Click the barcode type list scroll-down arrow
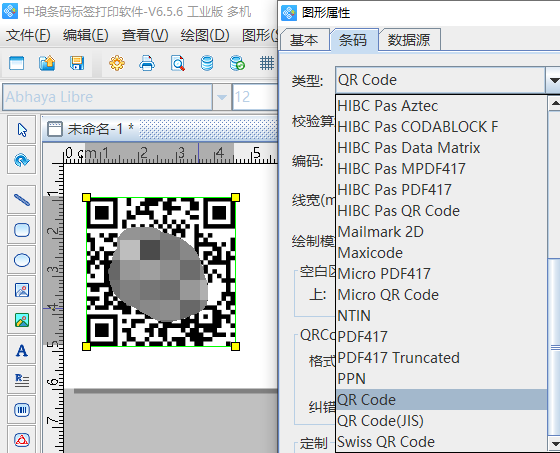 [554, 444]
